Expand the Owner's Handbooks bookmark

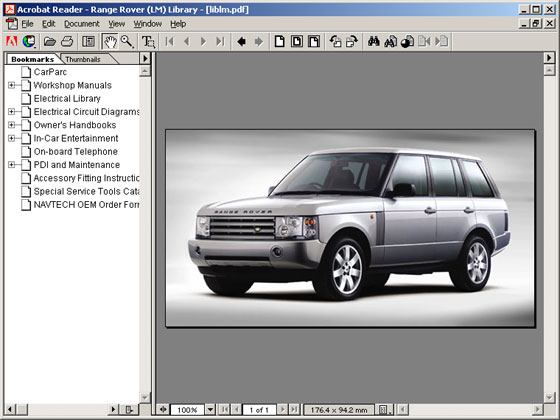click(x=11, y=125)
